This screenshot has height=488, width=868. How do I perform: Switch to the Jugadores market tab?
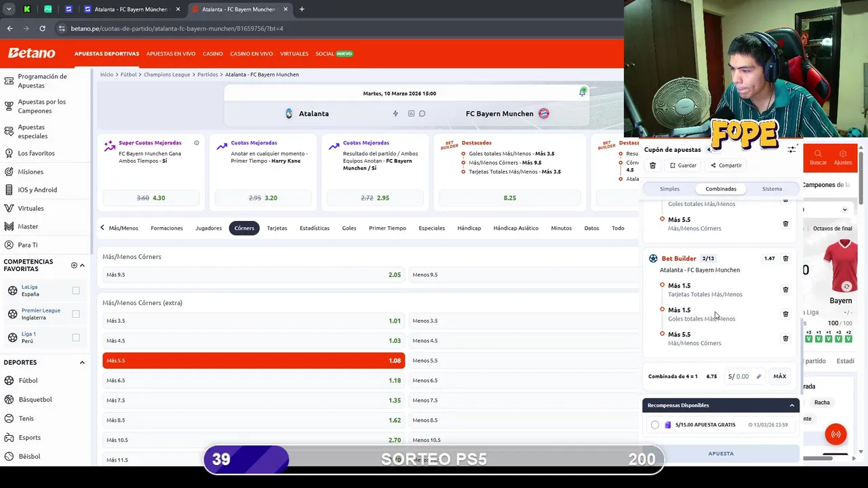click(x=208, y=228)
